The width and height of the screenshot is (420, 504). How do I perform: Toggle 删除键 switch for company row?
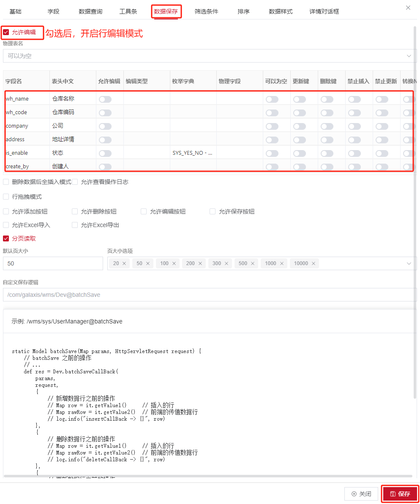[327, 126]
